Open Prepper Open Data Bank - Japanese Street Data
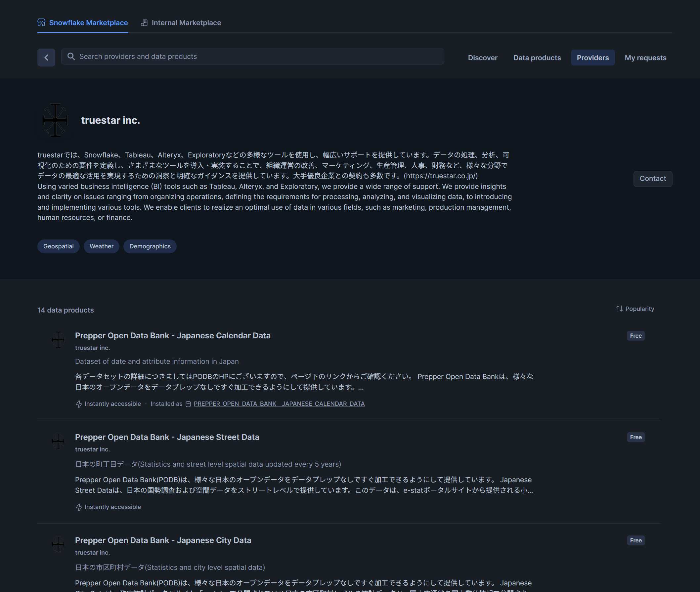Viewport: 700px width, 592px height. coord(167,437)
